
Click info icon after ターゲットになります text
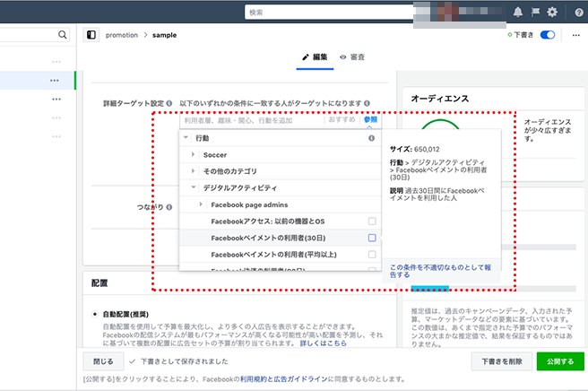pyautogui.click(x=367, y=103)
